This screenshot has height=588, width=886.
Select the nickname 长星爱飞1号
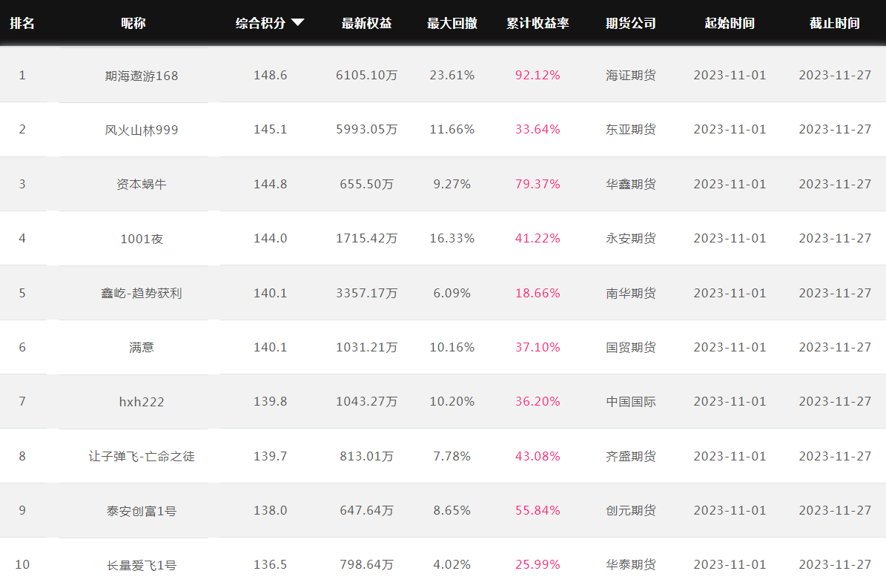click(142, 565)
